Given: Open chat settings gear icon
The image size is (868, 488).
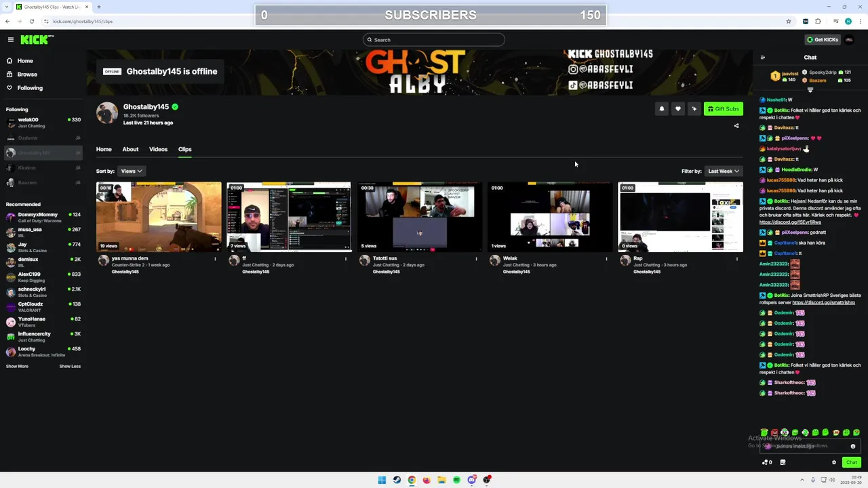Looking at the screenshot, I should pos(834,462).
